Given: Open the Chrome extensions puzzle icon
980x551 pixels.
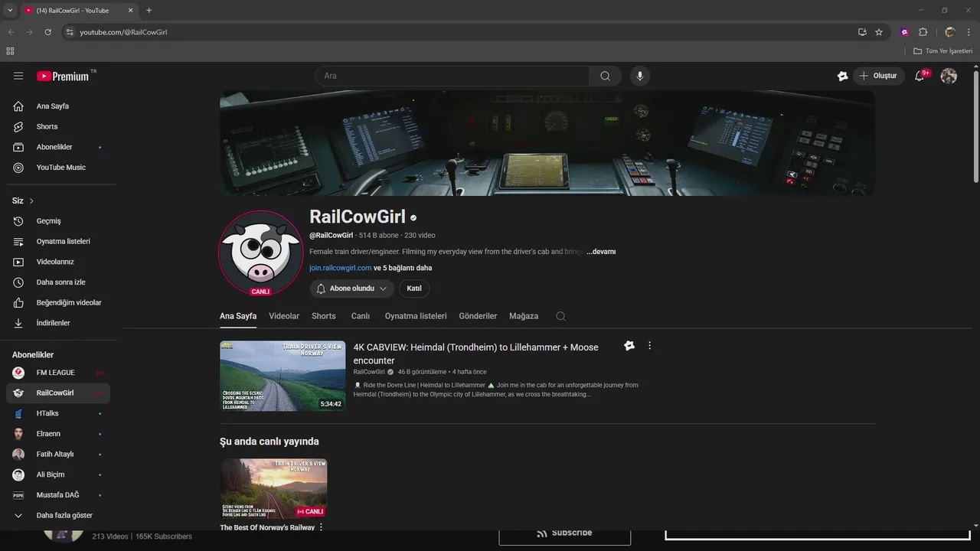Looking at the screenshot, I should (x=923, y=32).
